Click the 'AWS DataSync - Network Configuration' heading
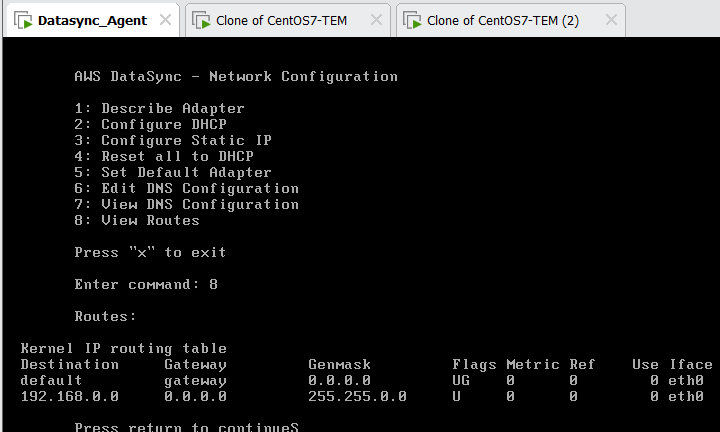The width and height of the screenshot is (720, 432). 236,76
